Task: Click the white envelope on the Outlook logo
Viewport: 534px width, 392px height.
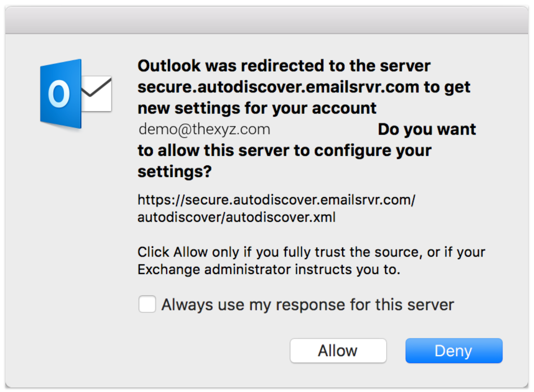Action: point(96,94)
